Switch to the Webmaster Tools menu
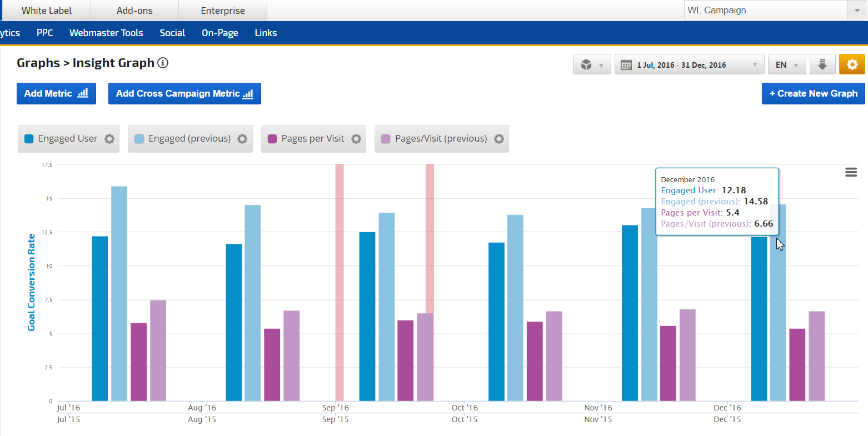 [x=106, y=33]
